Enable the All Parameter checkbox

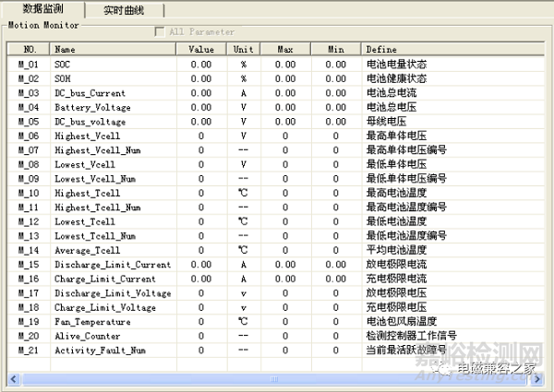pyautogui.click(x=161, y=31)
